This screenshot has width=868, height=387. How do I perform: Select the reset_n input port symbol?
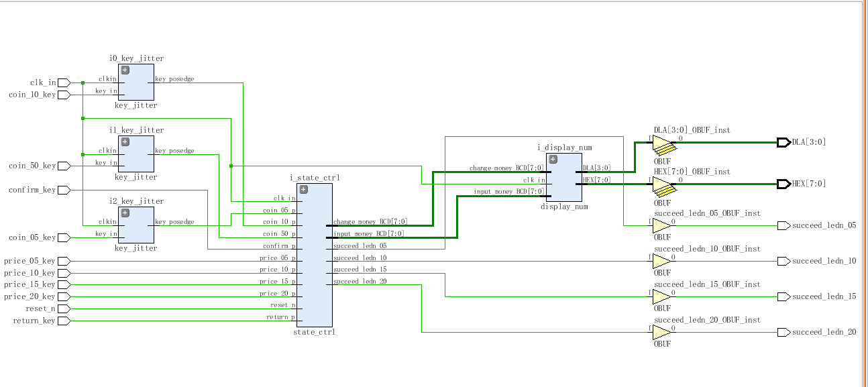coord(64,309)
